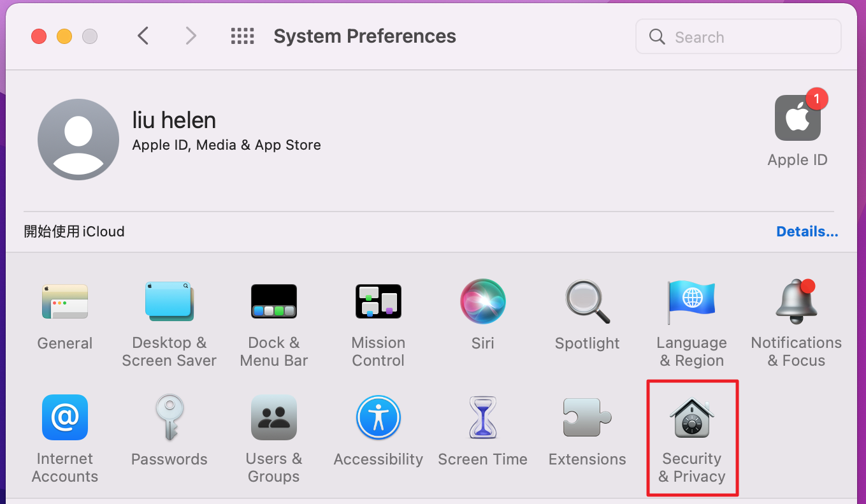The image size is (866, 504).
Task: Show all preferences with grid button
Action: click(242, 36)
